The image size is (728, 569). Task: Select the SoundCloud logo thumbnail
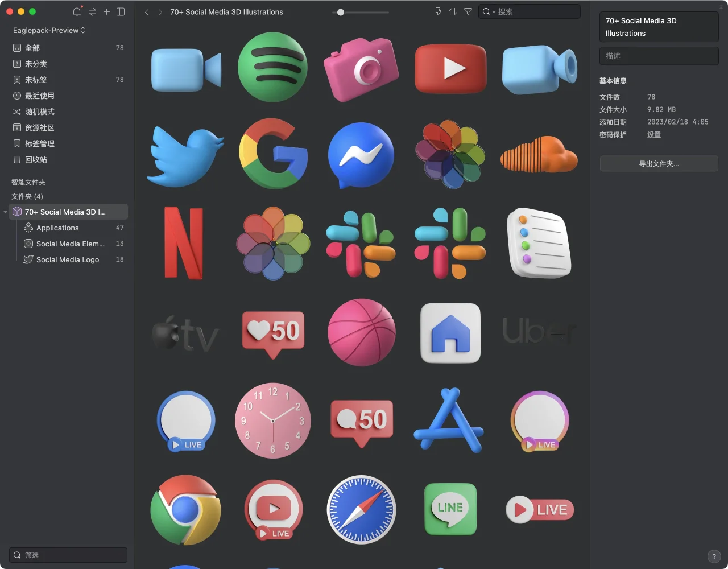pos(539,154)
